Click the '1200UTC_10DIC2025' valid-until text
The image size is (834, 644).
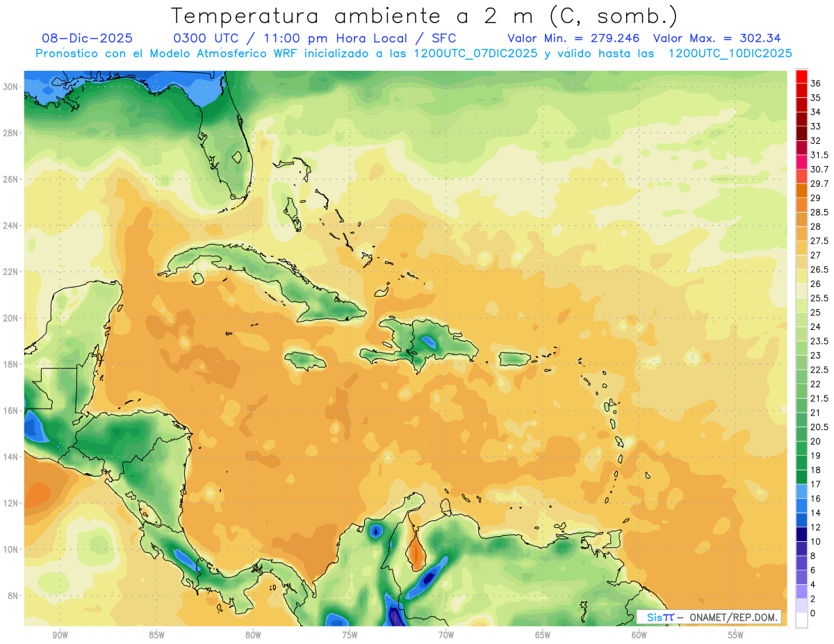730,53
